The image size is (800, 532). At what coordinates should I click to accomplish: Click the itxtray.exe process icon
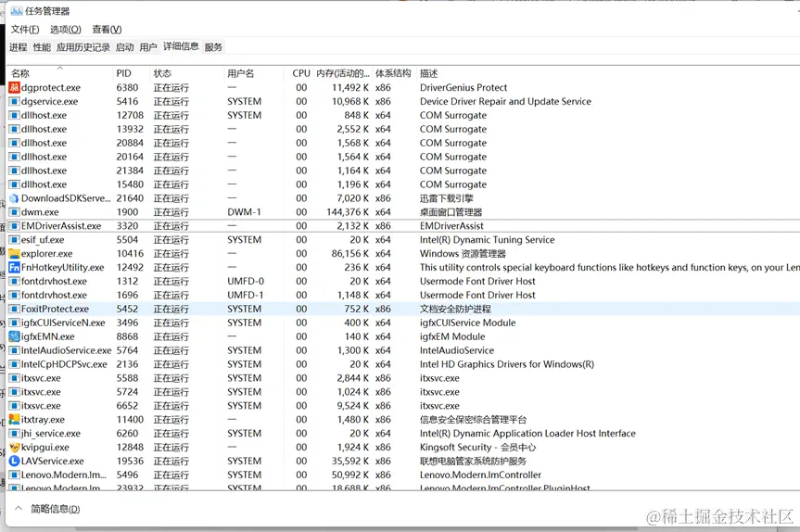[x=14, y=419]
